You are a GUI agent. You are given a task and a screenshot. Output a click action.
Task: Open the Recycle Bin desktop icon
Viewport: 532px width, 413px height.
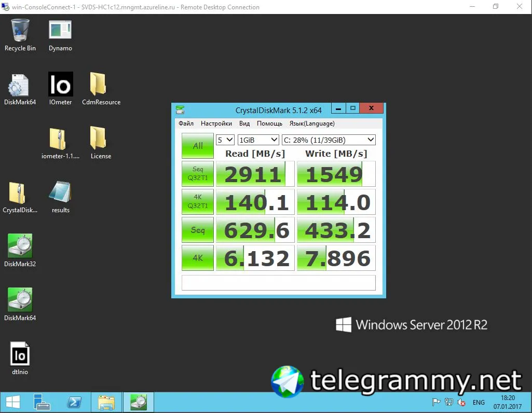(x=20, y=35)
